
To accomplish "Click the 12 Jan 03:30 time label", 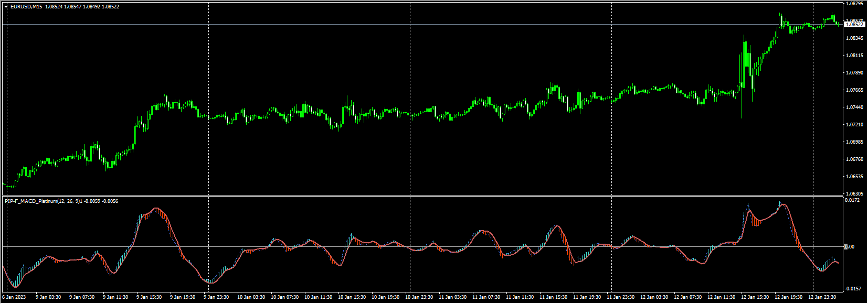I will 654,297.
